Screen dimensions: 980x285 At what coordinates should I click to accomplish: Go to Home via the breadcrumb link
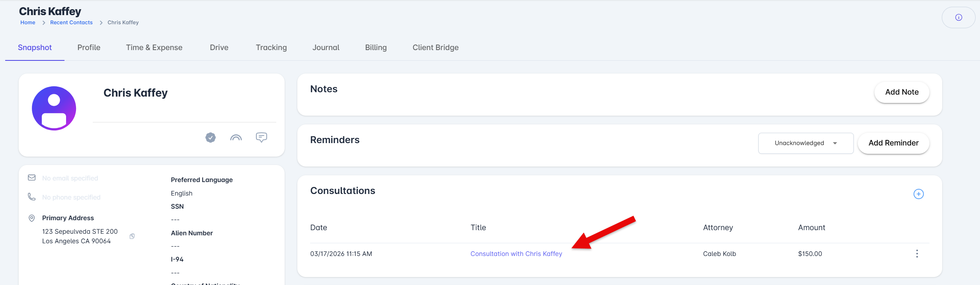(28, 23)
